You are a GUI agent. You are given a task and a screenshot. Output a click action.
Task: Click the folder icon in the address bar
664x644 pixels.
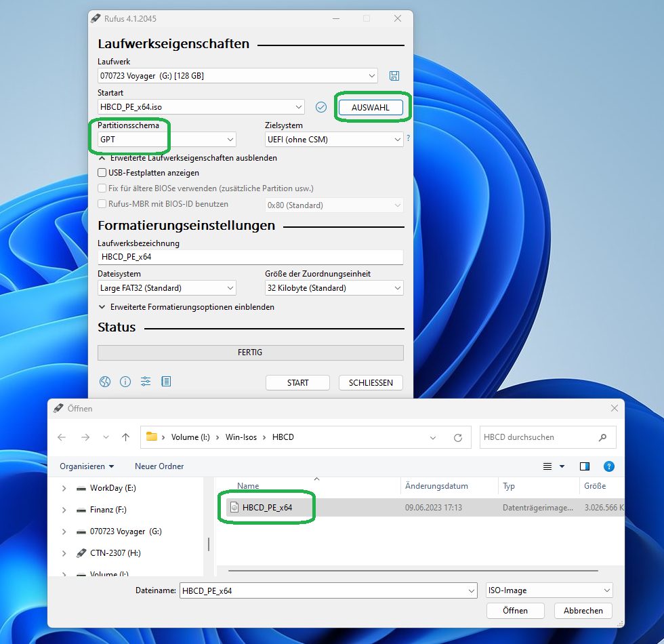click(x=152, y=437)
